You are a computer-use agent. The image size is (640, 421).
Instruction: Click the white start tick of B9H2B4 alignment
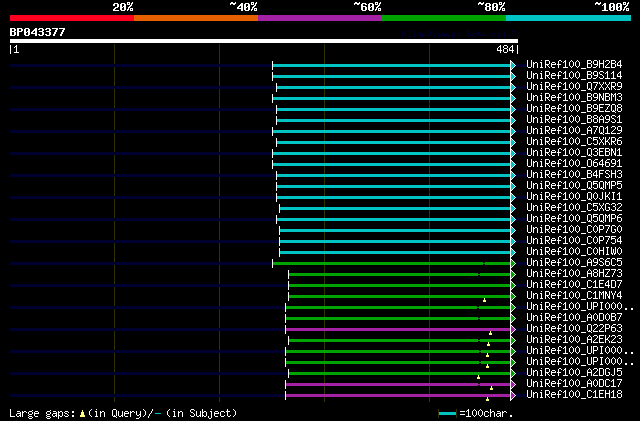tap(273, 65)
